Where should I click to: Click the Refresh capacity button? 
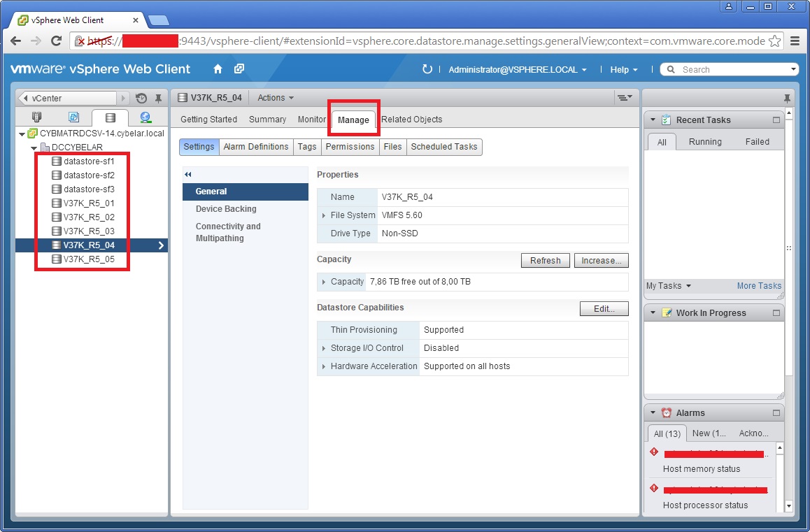point(545,260)
